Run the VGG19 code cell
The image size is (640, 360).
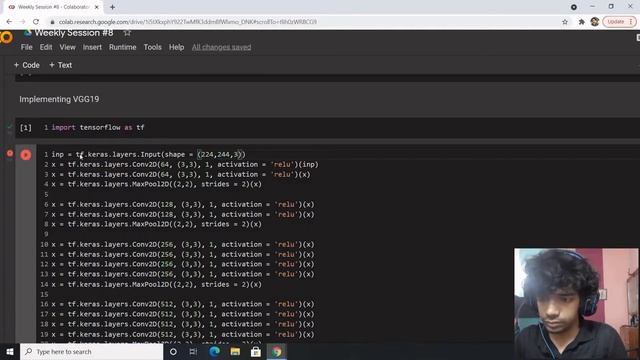(x=26, y=155)
